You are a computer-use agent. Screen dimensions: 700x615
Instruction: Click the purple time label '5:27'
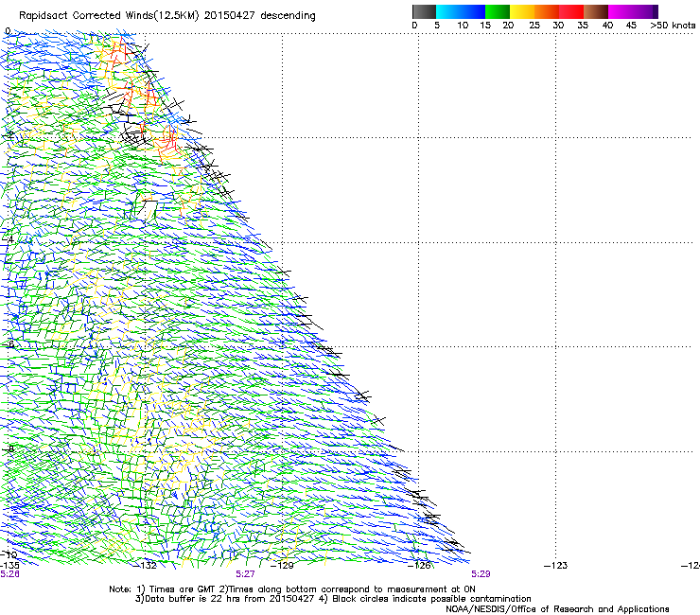click(x=245, y=574)
